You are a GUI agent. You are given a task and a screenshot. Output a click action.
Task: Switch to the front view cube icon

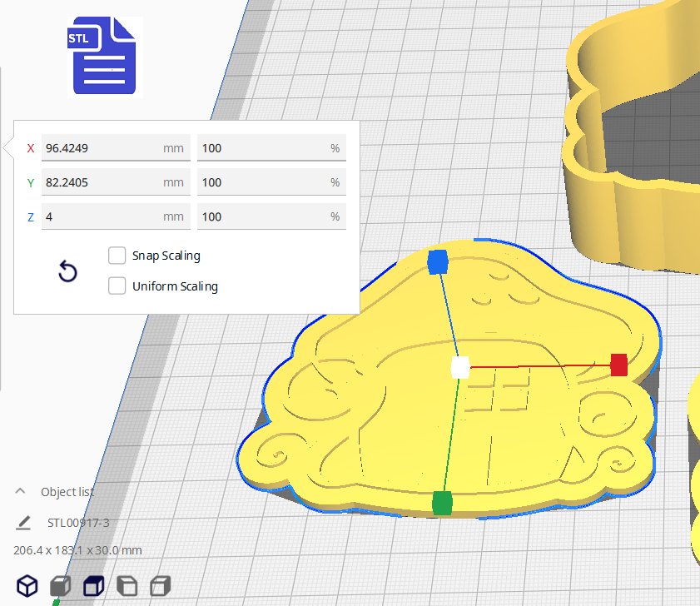coord(61,585)
